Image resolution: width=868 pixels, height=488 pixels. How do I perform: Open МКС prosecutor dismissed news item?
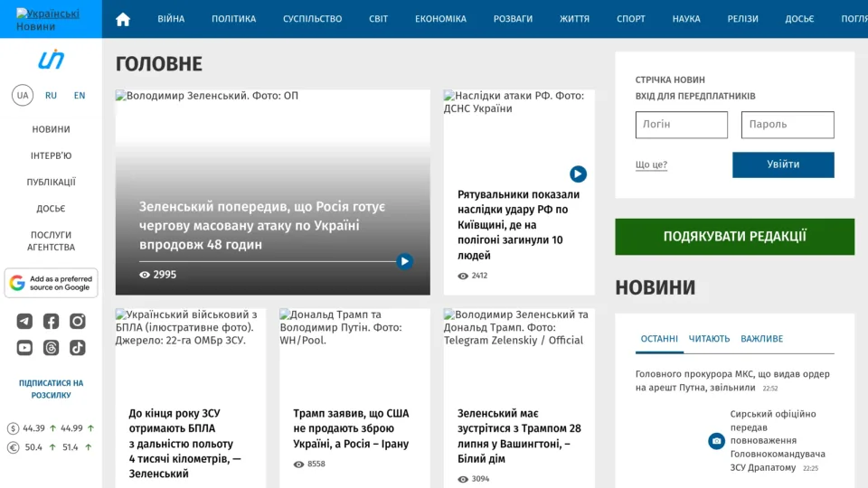(732, 380)
